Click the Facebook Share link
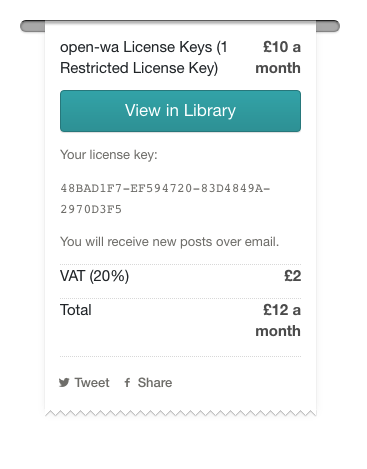 [148, 382]
